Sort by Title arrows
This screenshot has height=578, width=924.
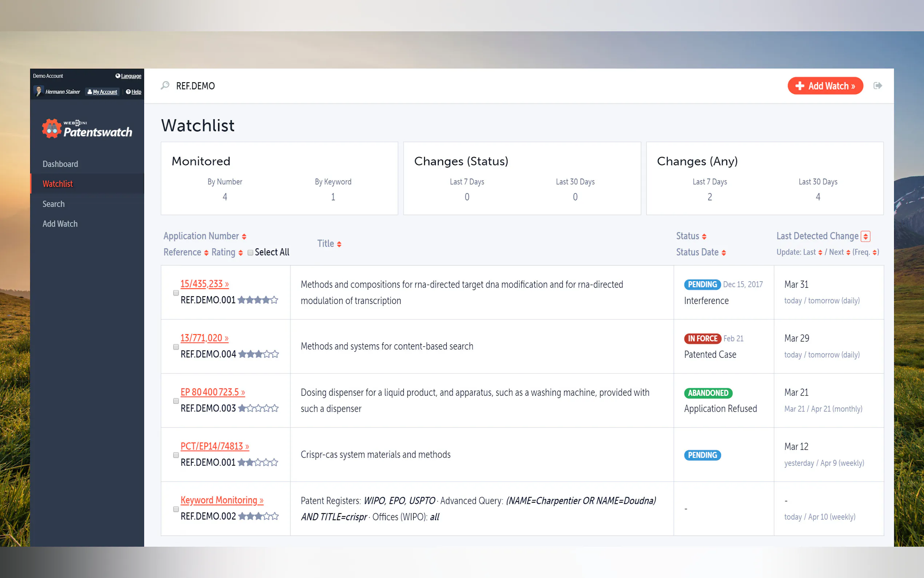click(x=339, y=244)
